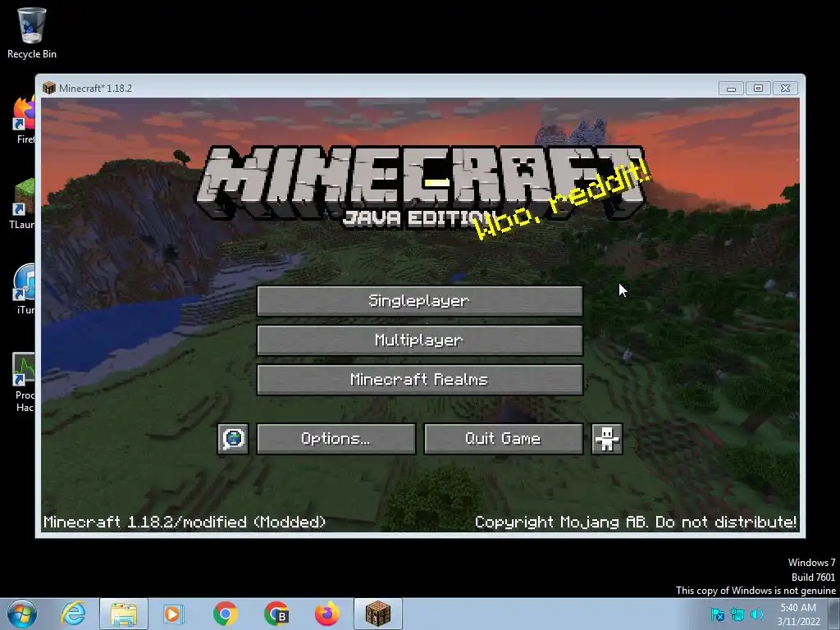This screenshot has height=630, width=840.
Task: Open accessibility settings figure icon
Action: [606, 439]
